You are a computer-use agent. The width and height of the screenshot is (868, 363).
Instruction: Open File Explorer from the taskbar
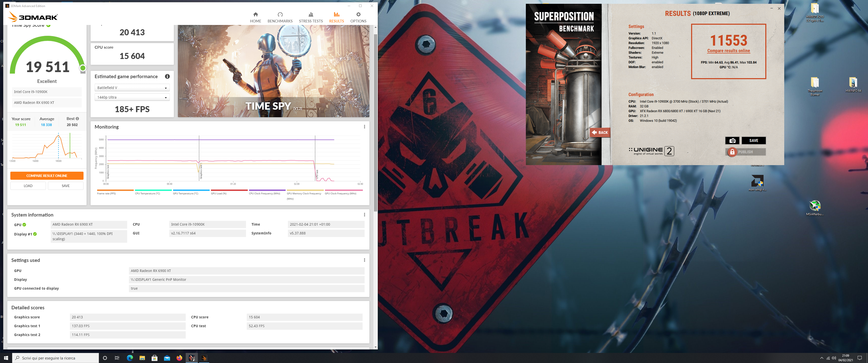[142, 358]
